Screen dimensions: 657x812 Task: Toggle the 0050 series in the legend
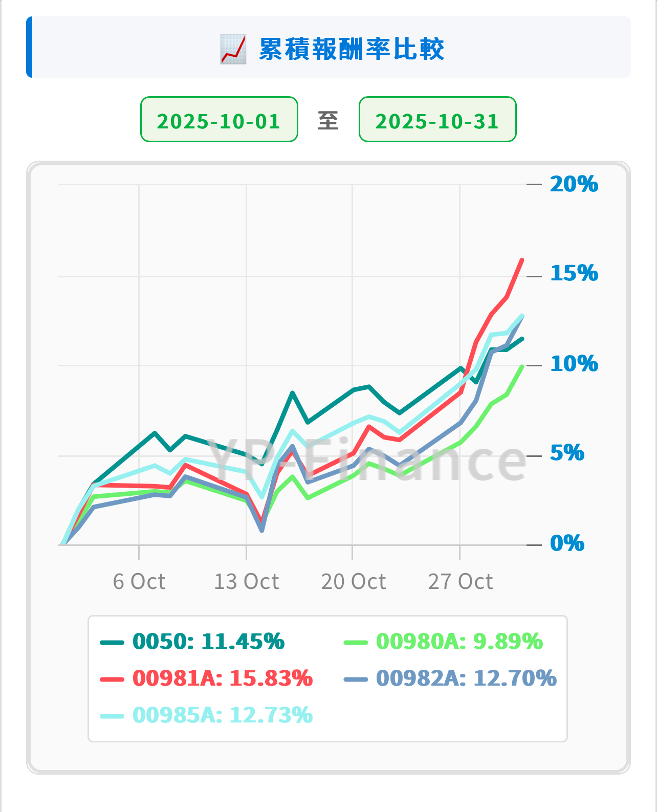[x=208, y=641]
